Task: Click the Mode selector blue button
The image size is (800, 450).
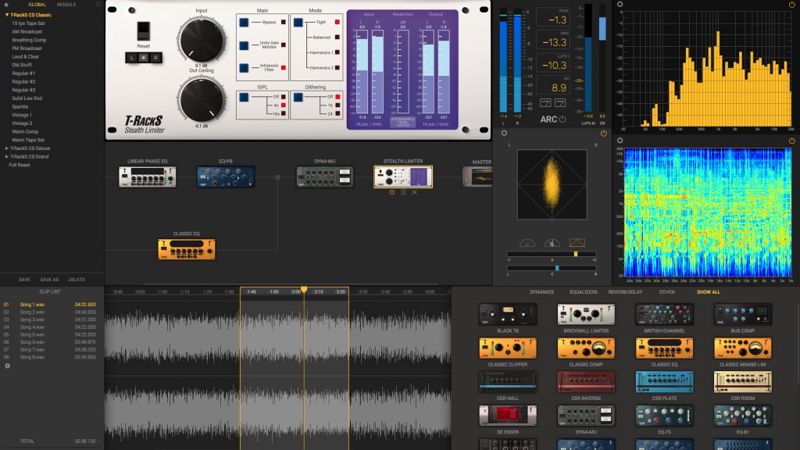Action: point(298,22)
